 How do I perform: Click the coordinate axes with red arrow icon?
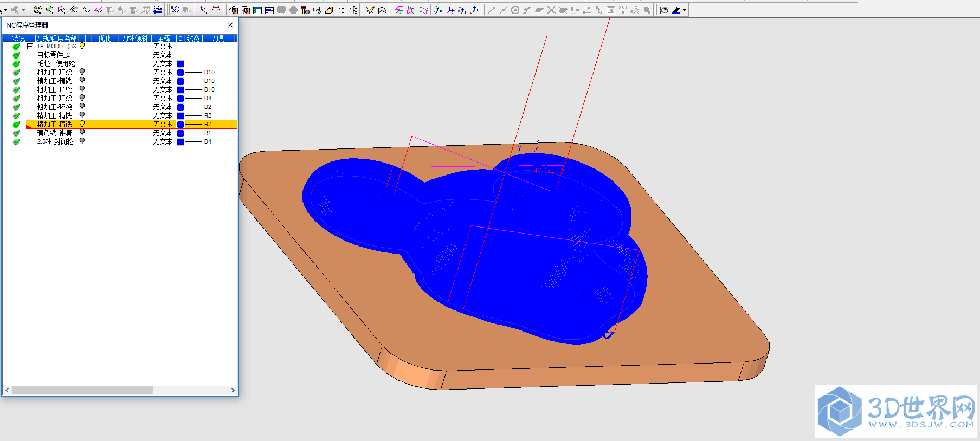474,10
